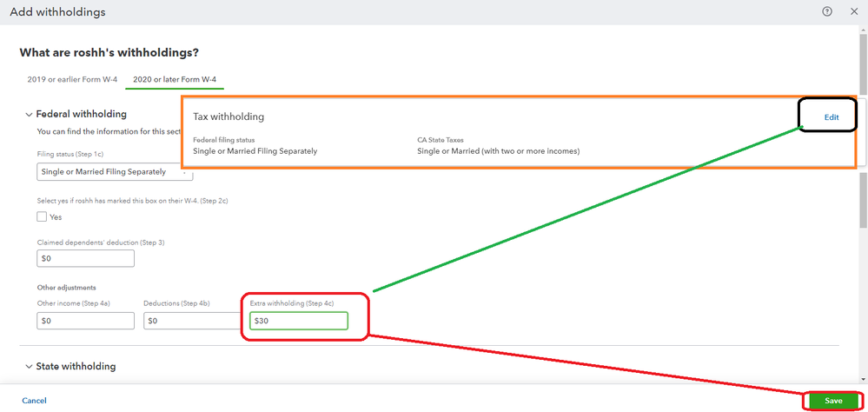The image size is (868, 412).
Task: Click the Tax withholding card title
Action: point(229,116)
